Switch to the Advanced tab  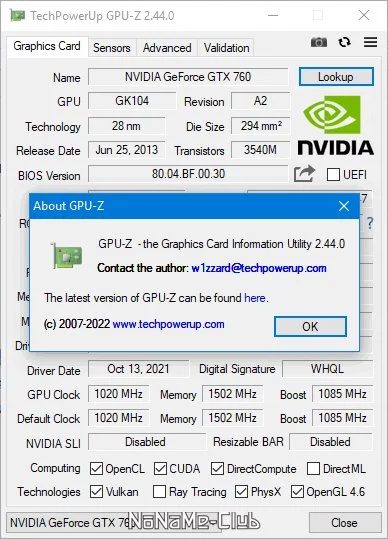(167, 48)
